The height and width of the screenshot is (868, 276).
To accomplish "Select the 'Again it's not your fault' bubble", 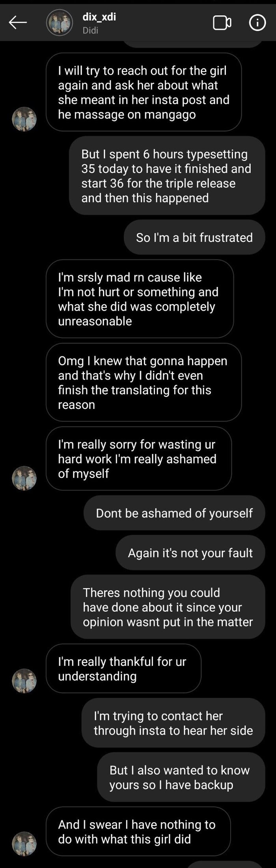I will [190, 553].
